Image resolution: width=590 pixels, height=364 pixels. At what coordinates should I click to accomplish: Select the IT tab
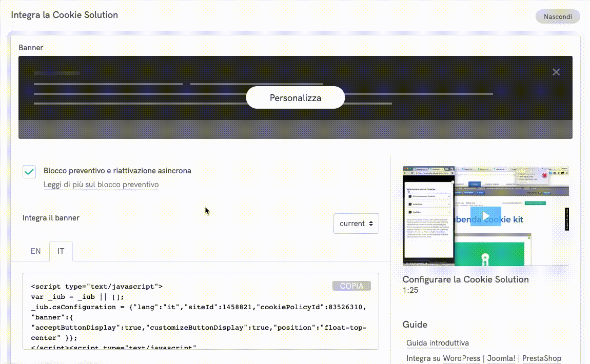point(61,251)
